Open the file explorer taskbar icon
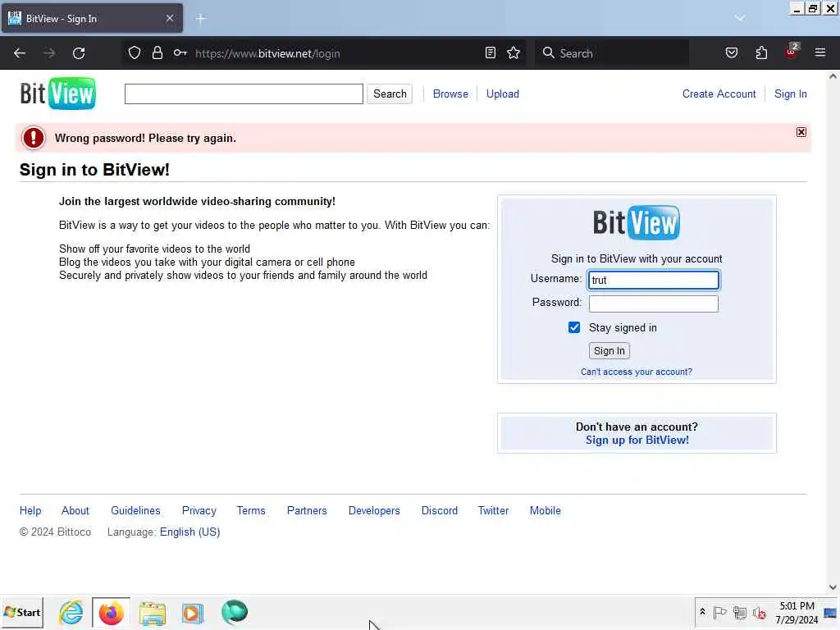 coord(152,612)
